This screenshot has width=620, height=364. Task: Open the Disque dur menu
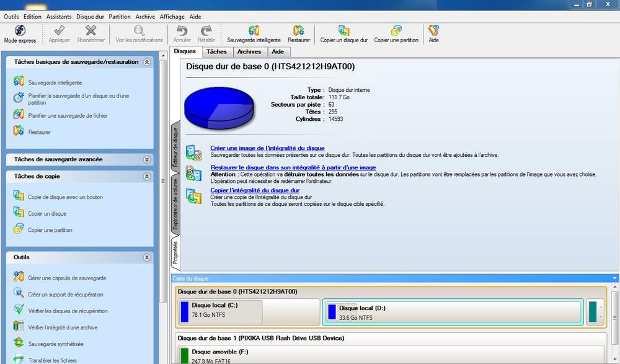point(90,17)
